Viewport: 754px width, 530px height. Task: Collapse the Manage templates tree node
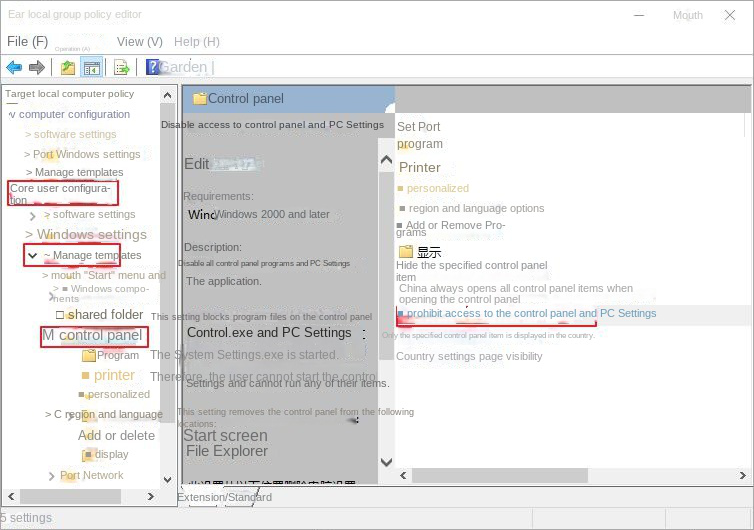tap(33, 256)
